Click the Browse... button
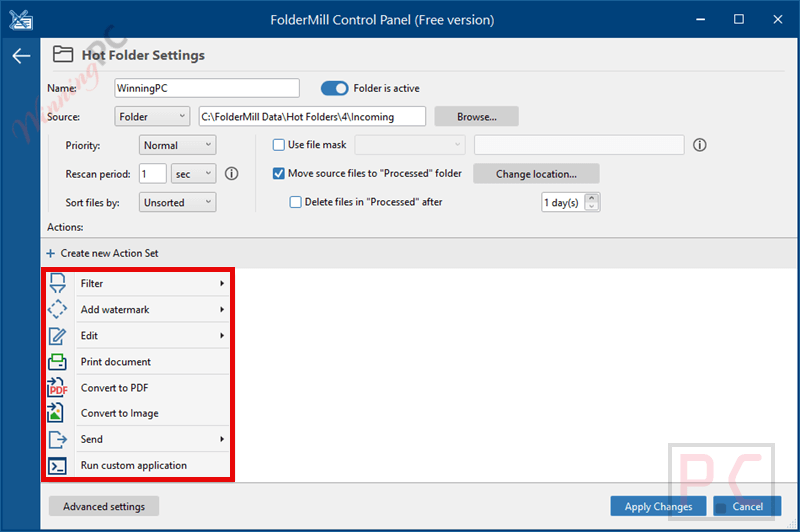This screenshot has height=532, width=800. click(x=477, y=117)
